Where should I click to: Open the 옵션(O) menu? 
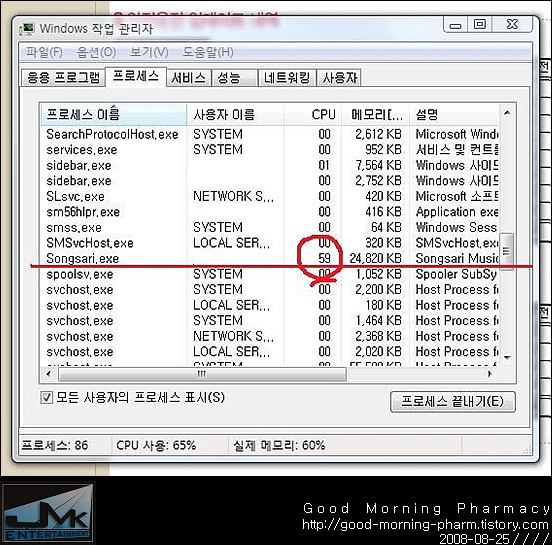(96, 53)
